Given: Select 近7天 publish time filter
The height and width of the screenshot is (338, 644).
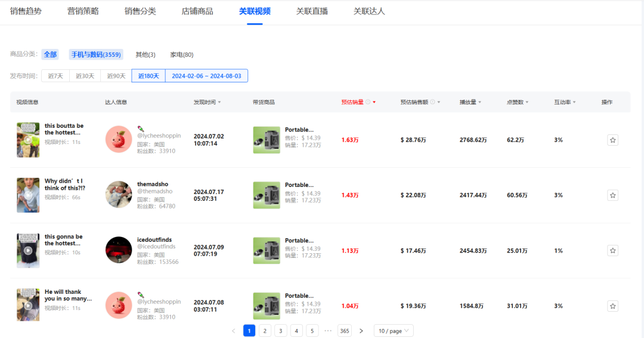Looking at the screenshot, I should [55, 76].
